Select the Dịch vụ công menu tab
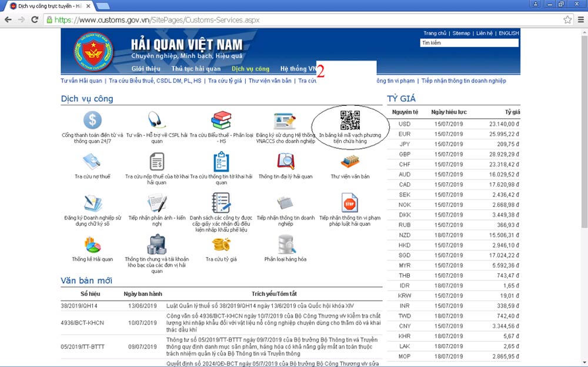Image resolution: width=588 pixels, height=367 pixels. coord(250,69)
